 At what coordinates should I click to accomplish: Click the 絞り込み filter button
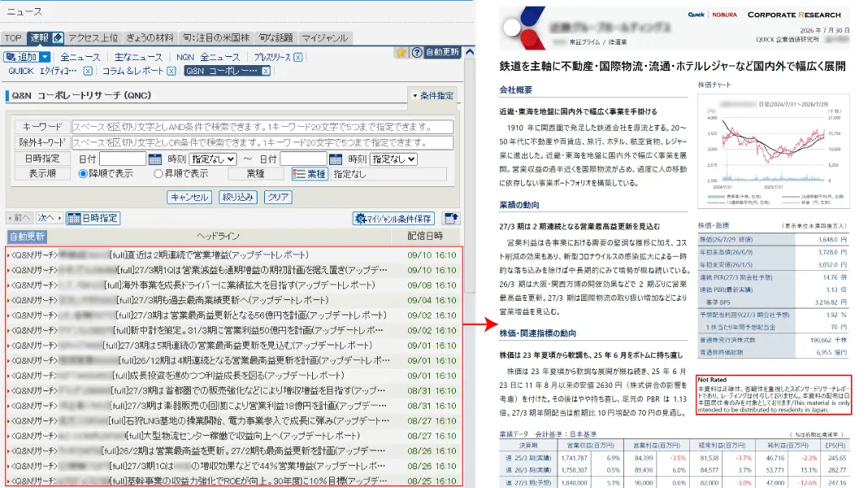tap(238, 197)
